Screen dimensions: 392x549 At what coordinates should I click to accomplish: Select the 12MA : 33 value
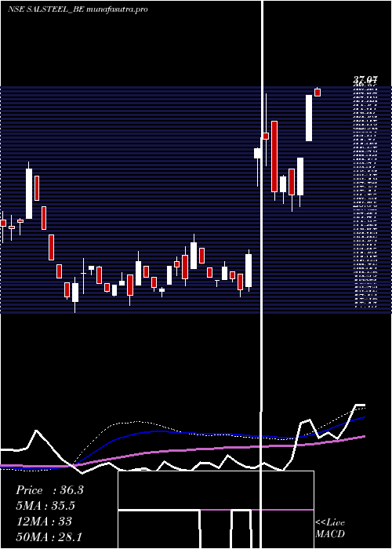pyautogui.click(x=44, y=522)
